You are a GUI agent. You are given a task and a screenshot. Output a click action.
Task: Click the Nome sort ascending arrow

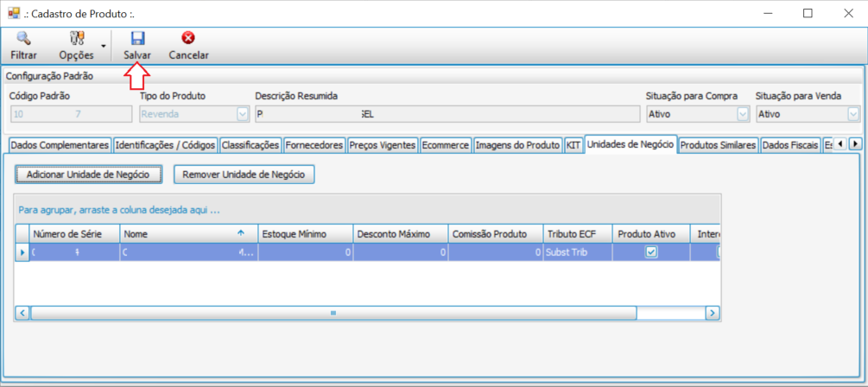coord(241,233)
